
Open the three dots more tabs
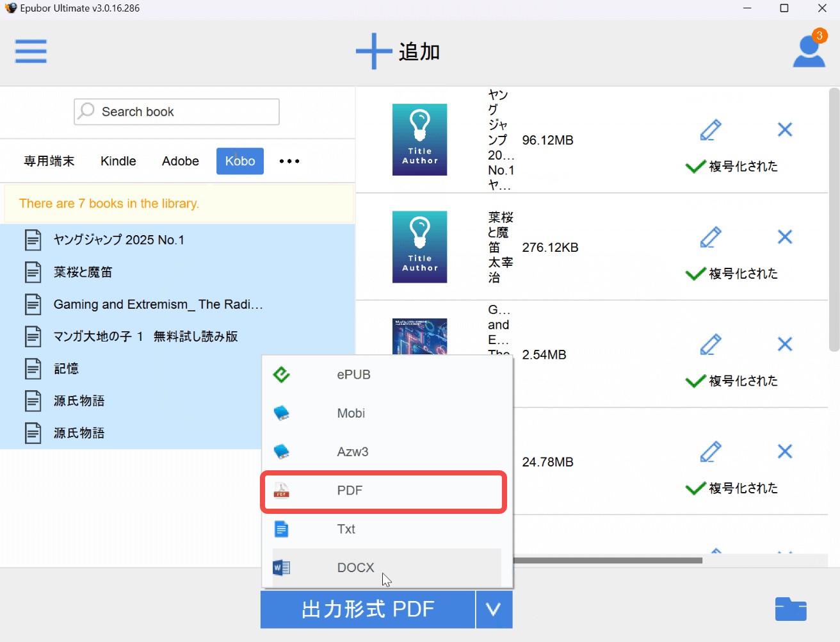pyautogui.click(x=289, y=161)
